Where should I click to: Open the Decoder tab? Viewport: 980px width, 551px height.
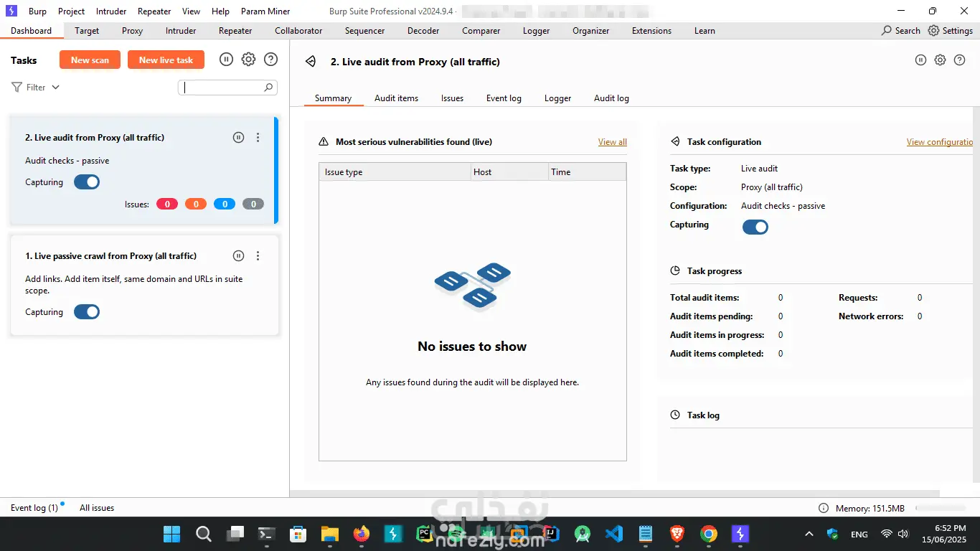pos(423,31)
